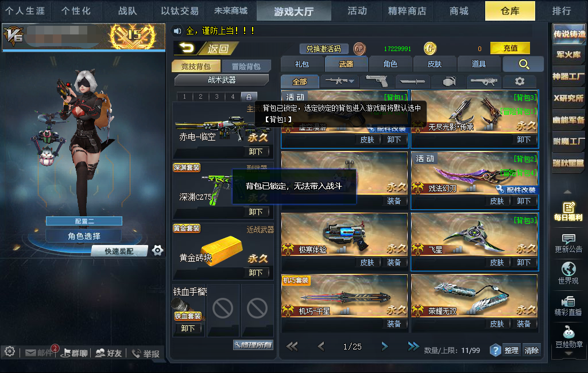Open the weapon search magnifier

point(524,64)
